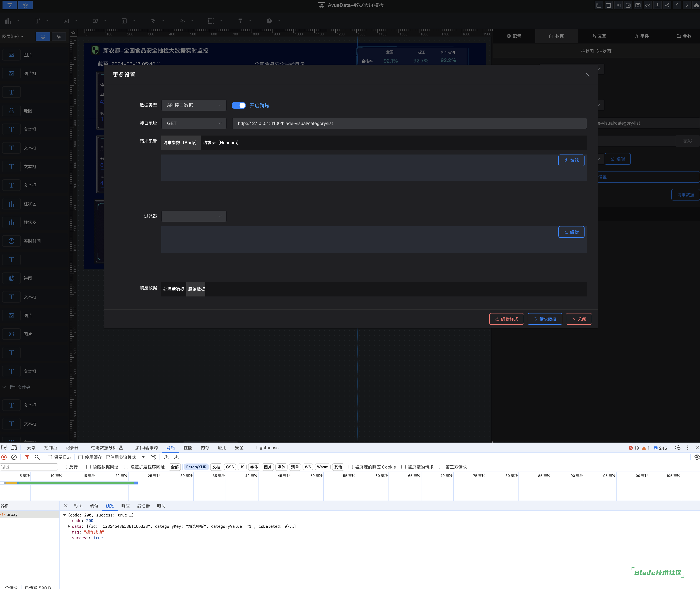This screenshot has height=589, width=700.
Task: Check the 被屏蔽的请求 checkbox
Action: click(x=403, y=467)
